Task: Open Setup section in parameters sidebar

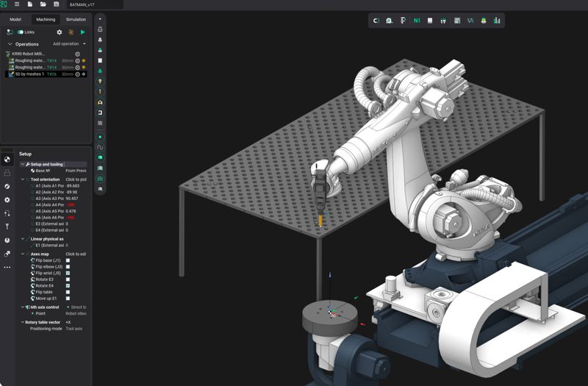Action: (7, 160)
